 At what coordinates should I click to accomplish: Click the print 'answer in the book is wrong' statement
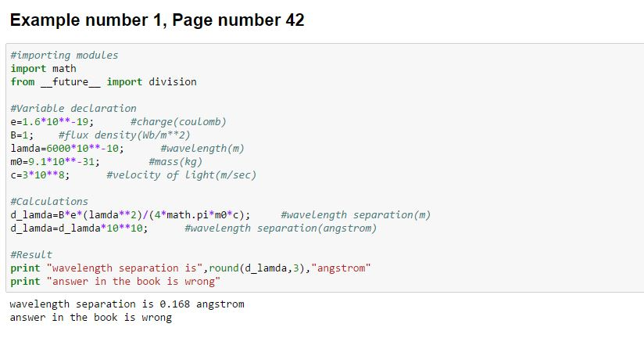115,281
